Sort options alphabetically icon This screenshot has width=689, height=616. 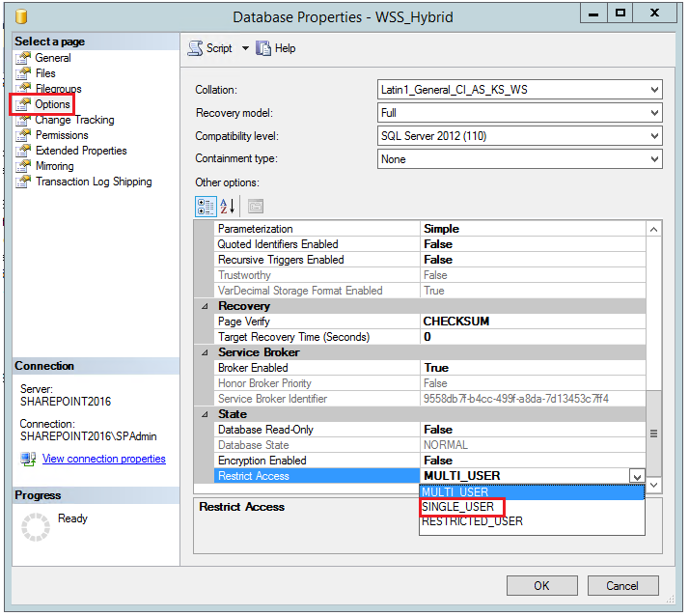[228, 207]
